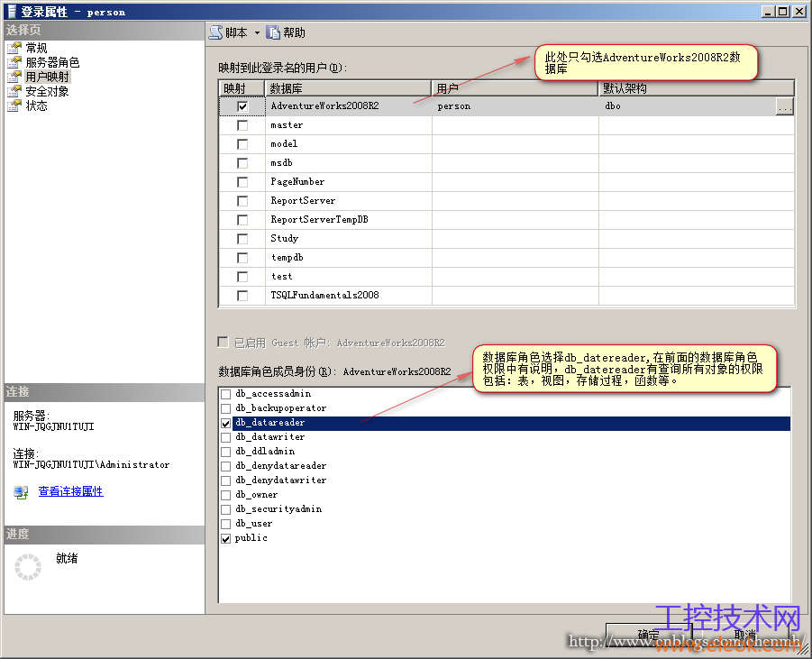
Task: Toggle the db_securityadmin role checkbox
Action: [226, 509]
